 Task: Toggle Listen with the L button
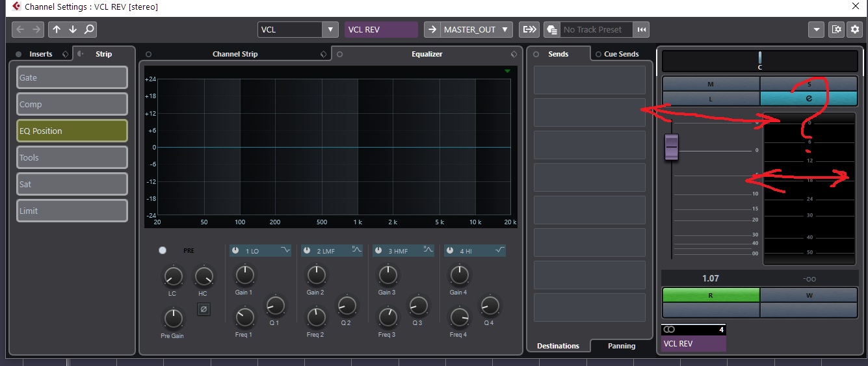(711, 99)
